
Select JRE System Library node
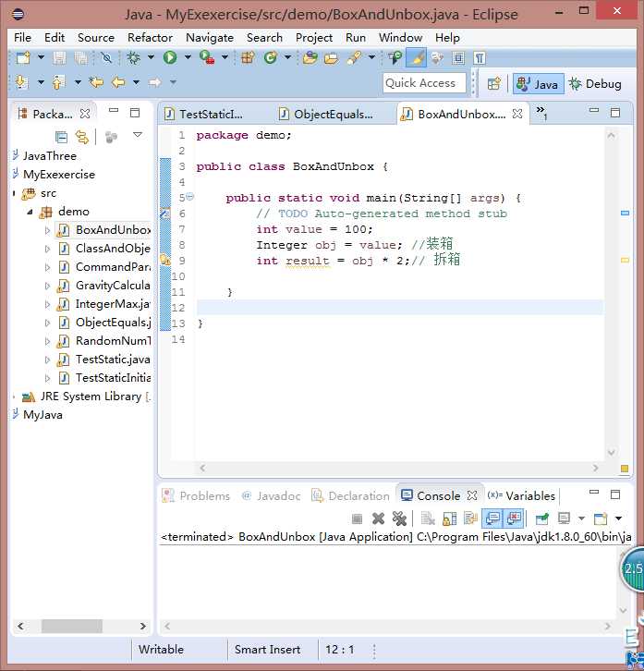(86, 396)
